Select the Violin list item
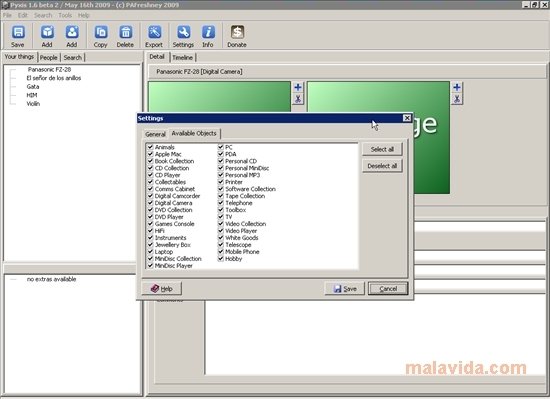Screen dimensions: 550x399 coord(33,104)
